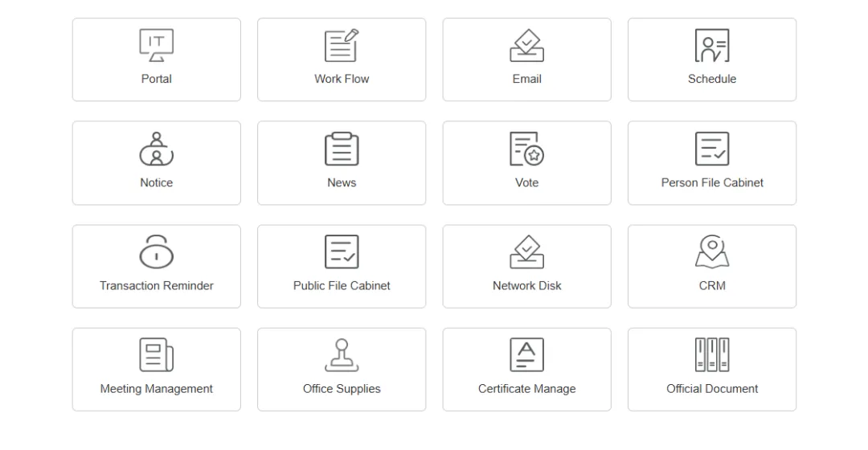
Task: Select the Vote star-document icon
Action: (526, 149)
